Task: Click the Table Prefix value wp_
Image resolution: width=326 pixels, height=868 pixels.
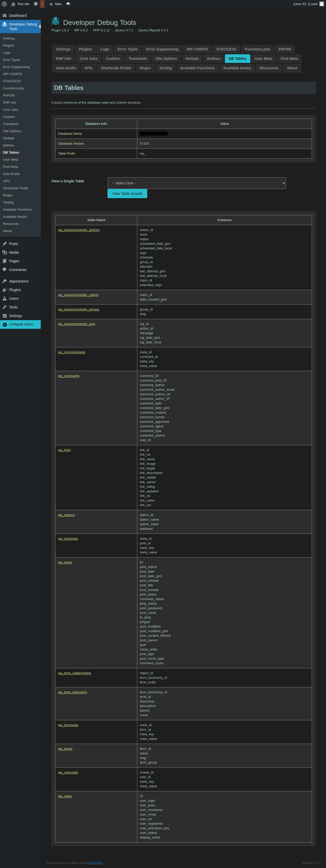Action: click(143, 154)
